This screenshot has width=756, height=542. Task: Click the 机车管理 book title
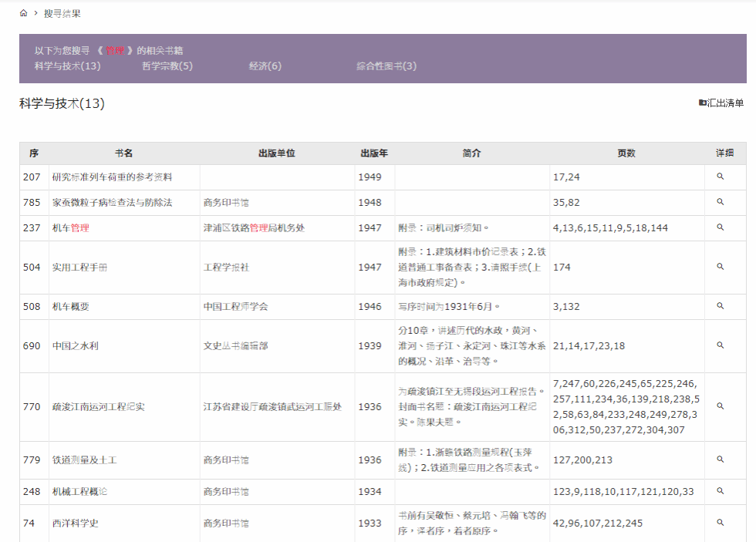(x=70, y=228)
